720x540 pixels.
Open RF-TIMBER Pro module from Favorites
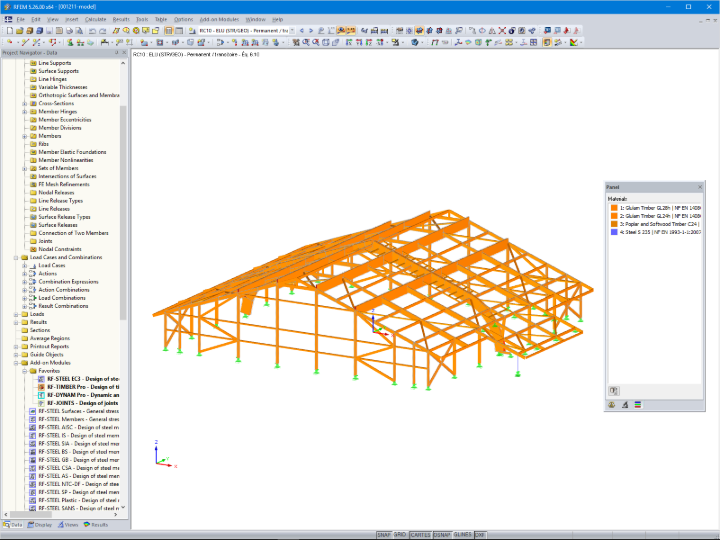click(79, 387)
